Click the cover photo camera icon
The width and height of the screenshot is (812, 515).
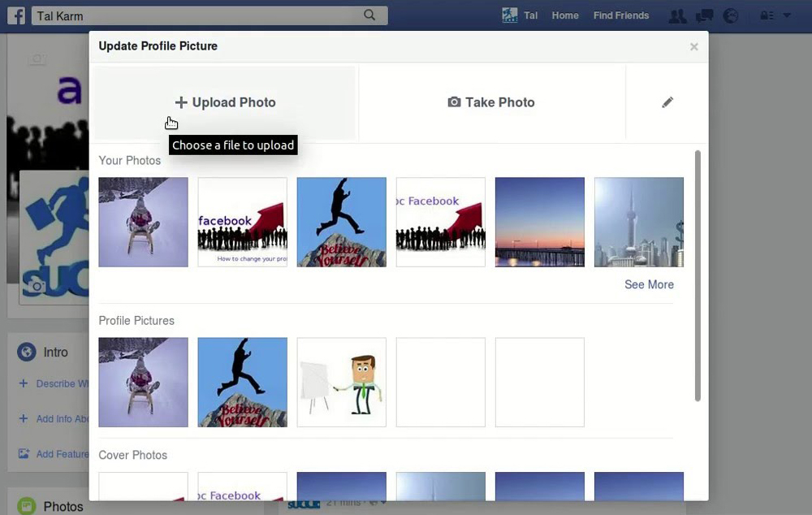pyautogui.click(x=37, y=59)
